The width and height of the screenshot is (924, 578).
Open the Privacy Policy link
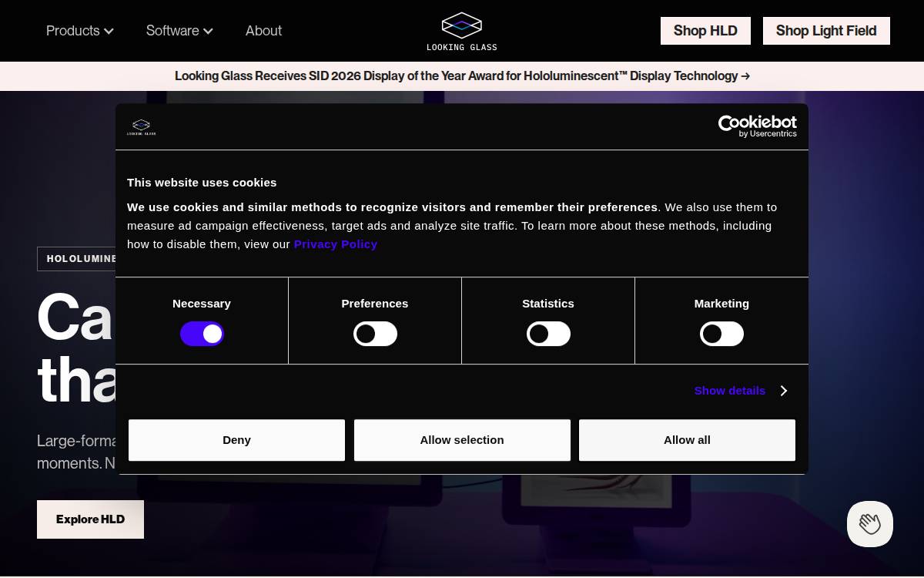[x=336, y=244]
